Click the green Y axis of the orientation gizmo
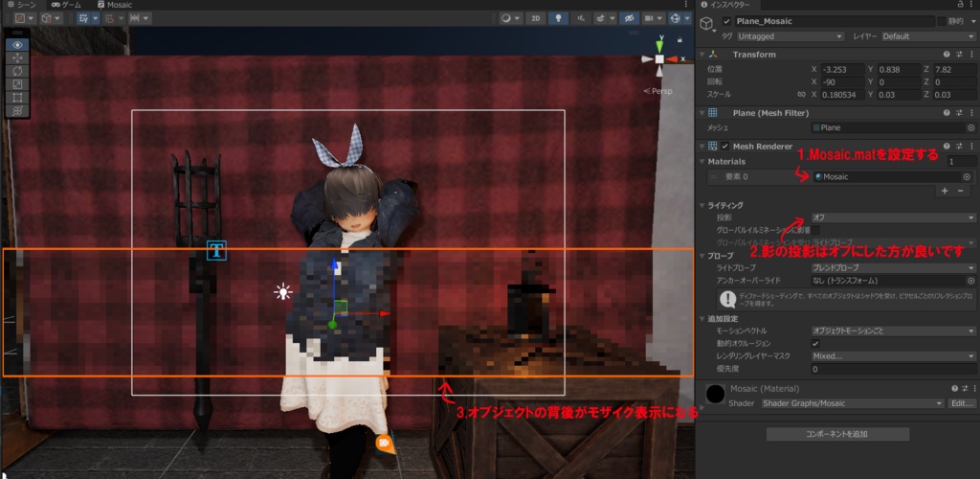 (x=659, y=46)
